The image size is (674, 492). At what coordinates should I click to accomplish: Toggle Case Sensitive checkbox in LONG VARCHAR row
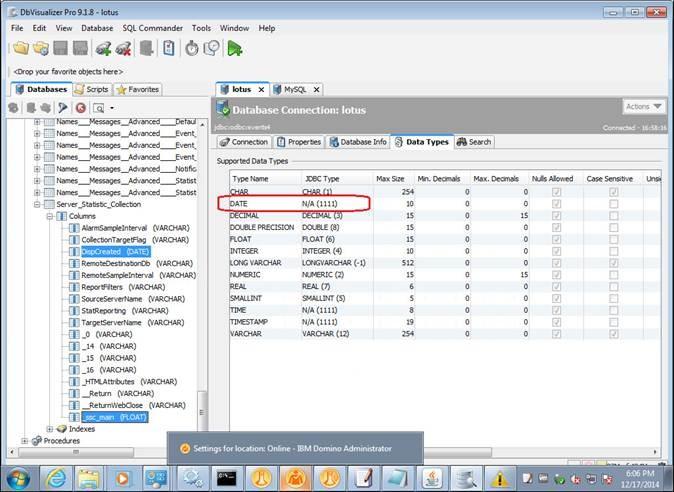pyautogui.click(x=613, y=263)
